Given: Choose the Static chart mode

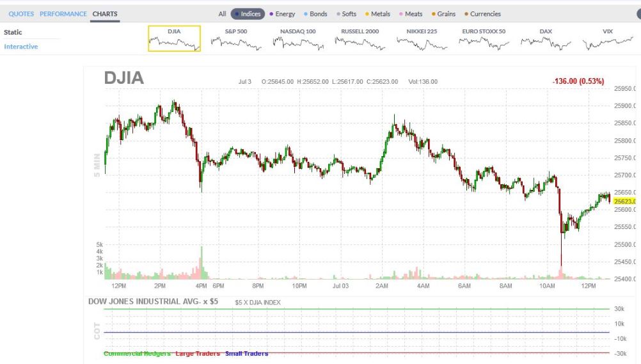Looking at the screenshot, I should coord(13,33).
